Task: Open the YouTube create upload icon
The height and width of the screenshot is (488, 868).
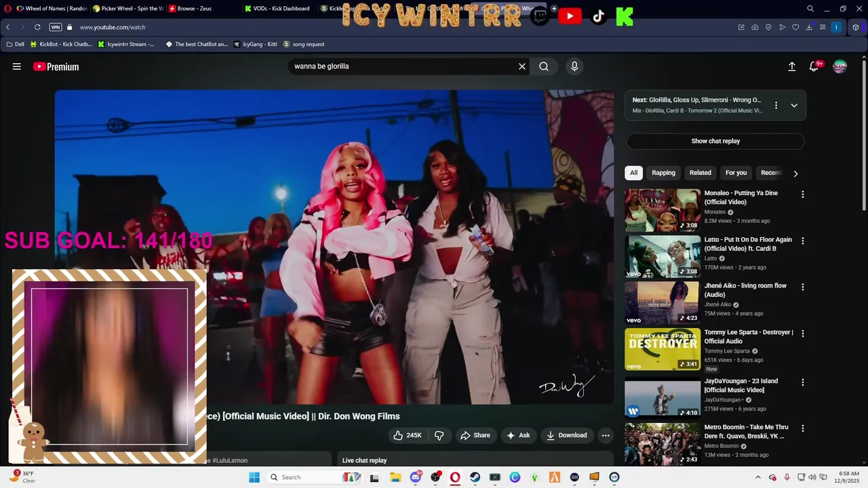Action: [x=791, y=66]
